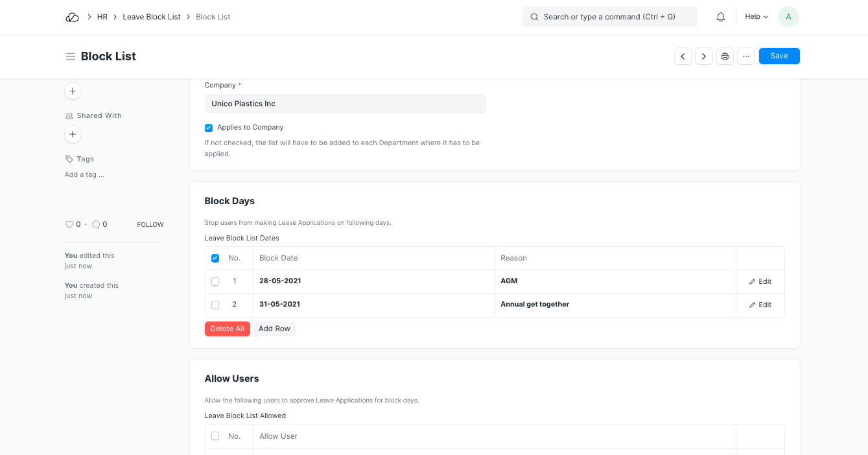Image resolution: width=868 pixels, height=455 pixels.
Task: Toggle the select-all checkbox in Block Dates header
Action: coord(215,258)
